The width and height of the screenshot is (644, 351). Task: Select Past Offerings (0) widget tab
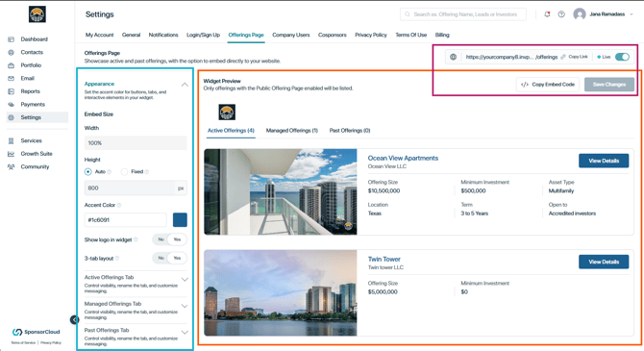coord(350,131)
